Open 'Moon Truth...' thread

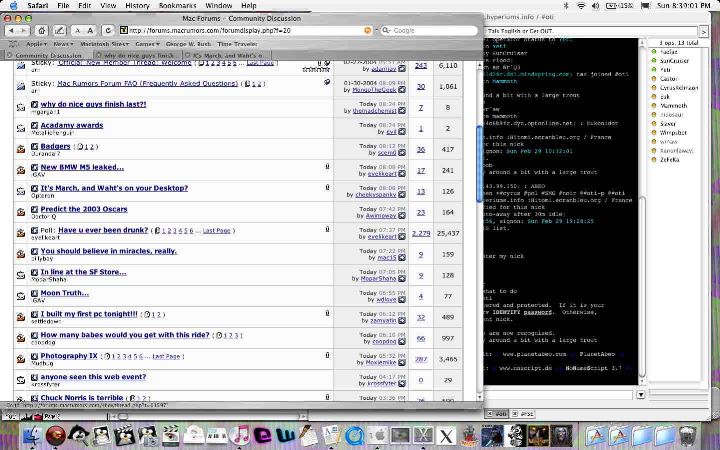[65, 293]
